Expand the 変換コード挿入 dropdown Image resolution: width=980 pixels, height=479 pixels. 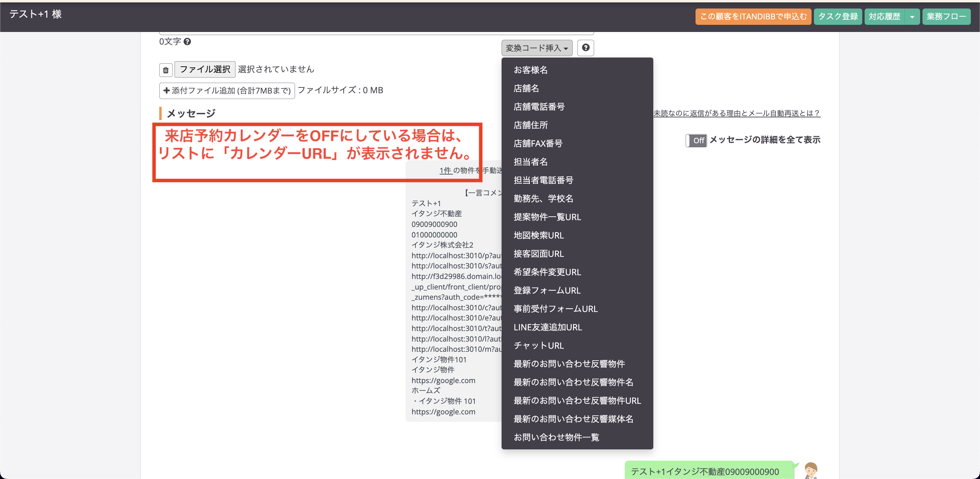click(537, 48)
